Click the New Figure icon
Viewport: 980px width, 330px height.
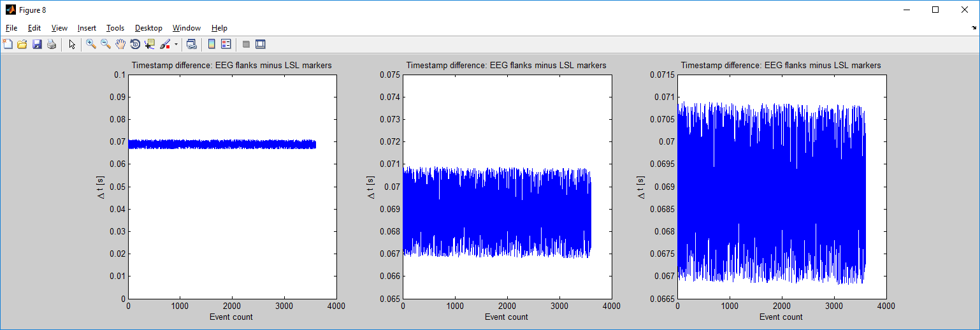pyautogui.click(x=8, y=44)
